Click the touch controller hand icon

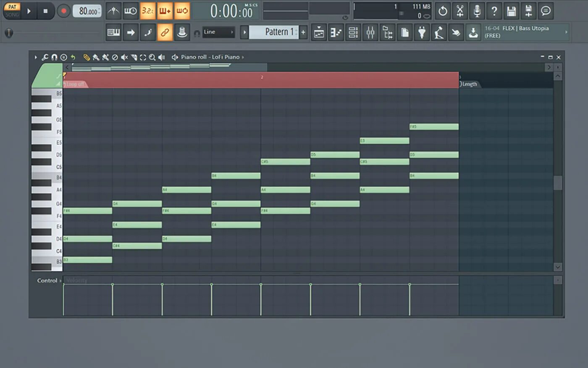coord(456,32)
